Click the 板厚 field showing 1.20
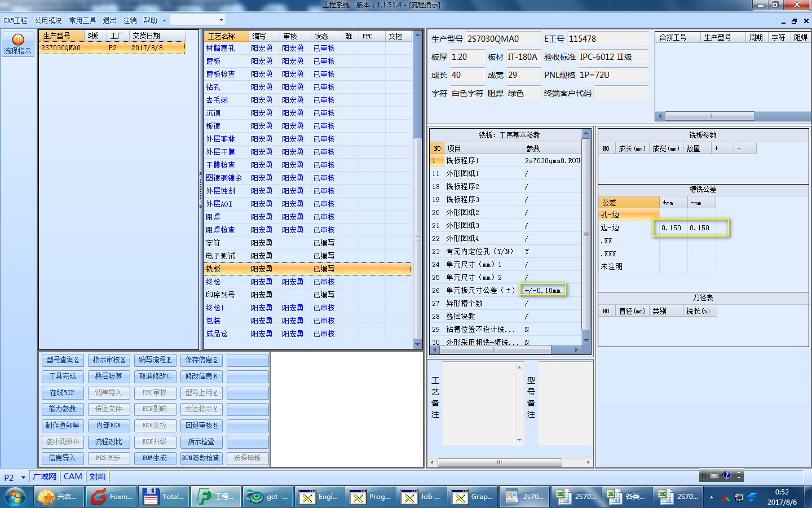The width and height of the screenshot is (812, 508). pyautogui.click(x=467, y=57)
